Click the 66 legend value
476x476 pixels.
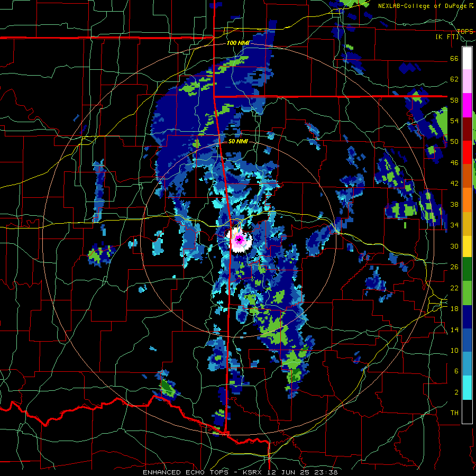point(454,59)
